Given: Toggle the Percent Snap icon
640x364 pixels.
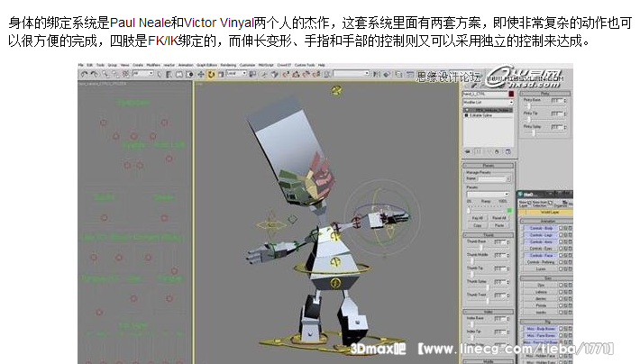Looking at the screenshot, I should tap(306, 75).
